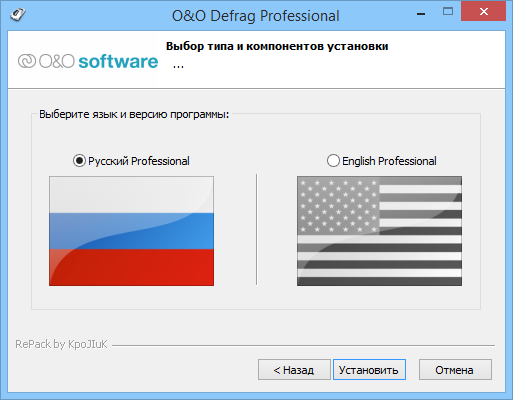Go back with the Назад button
This screenshot has width=513, height=400.
(x=294, y=370)
